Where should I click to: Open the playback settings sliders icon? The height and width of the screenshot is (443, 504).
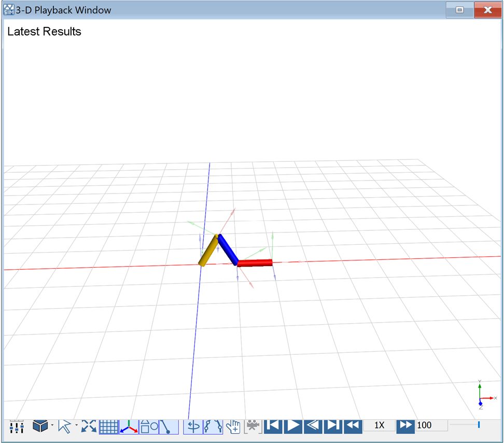pos(17,426)
